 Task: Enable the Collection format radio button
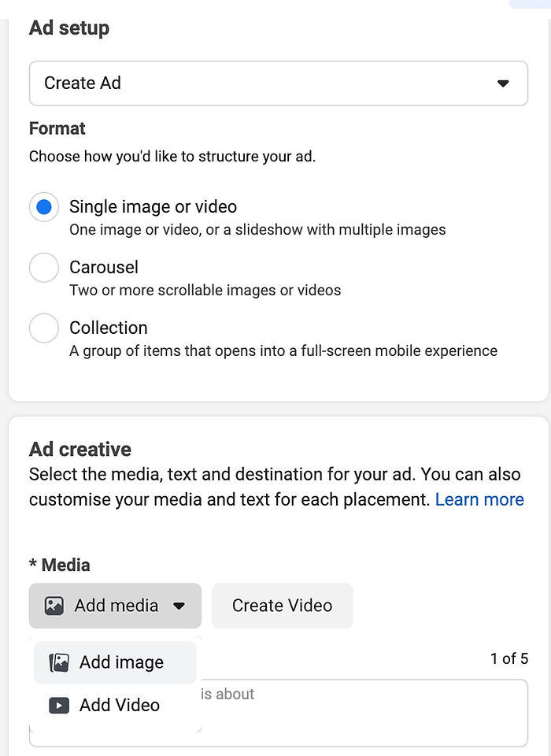tap(44, 328)
